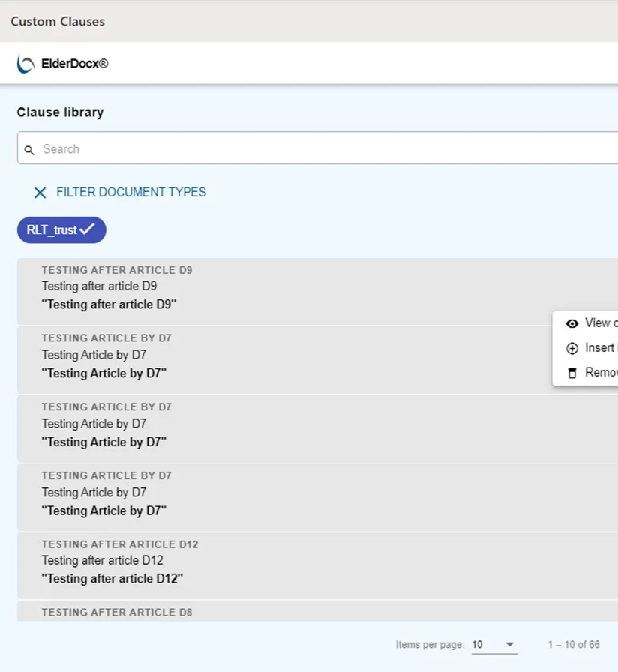The height and width of the screenshot is (672, 618).
Task: Focus the clause library Search field
Action: [322, 149]
